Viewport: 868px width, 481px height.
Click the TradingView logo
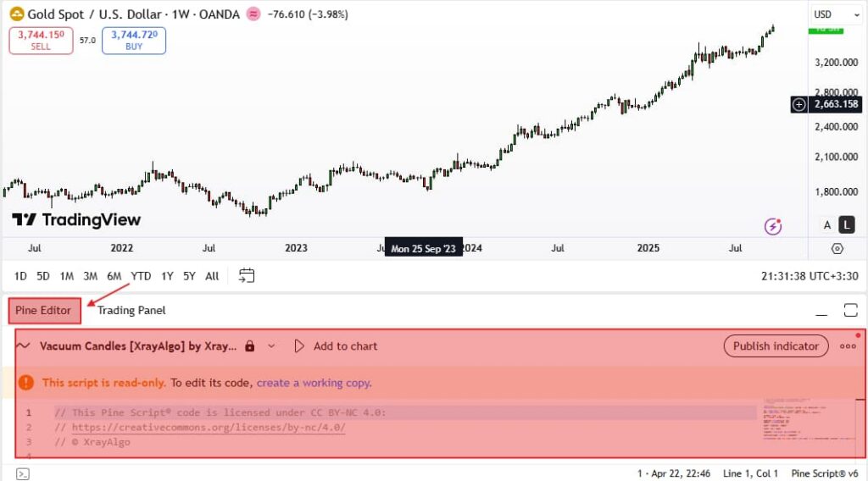tap(76, 220)
